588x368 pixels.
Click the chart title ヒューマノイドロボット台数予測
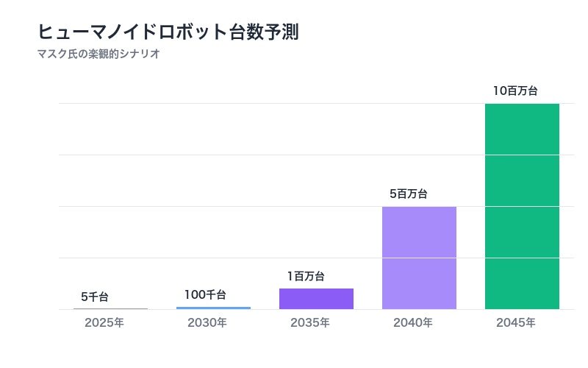(168, 32)
